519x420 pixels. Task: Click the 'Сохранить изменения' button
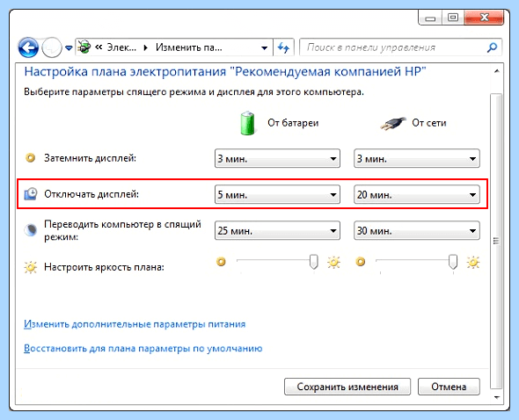coord(347,387)
